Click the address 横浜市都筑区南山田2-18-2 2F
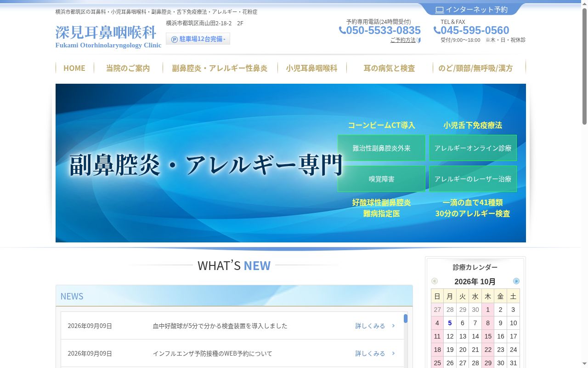This screenshot has width=588, height=368. tap(204, 23)
